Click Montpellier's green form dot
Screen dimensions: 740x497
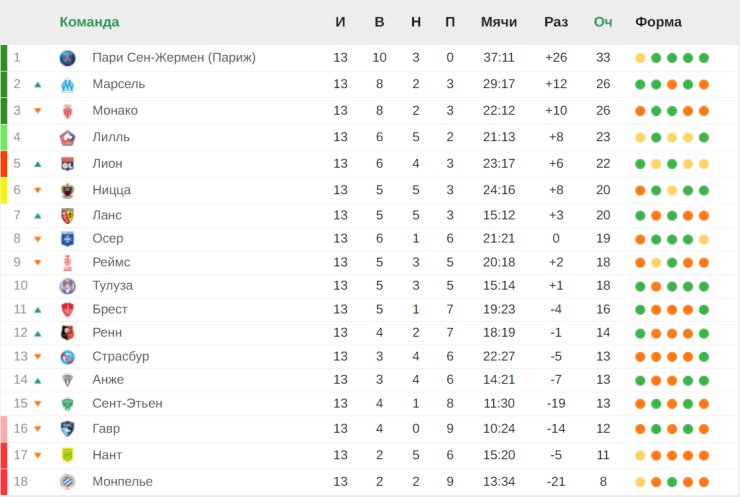tap(672, 482)
